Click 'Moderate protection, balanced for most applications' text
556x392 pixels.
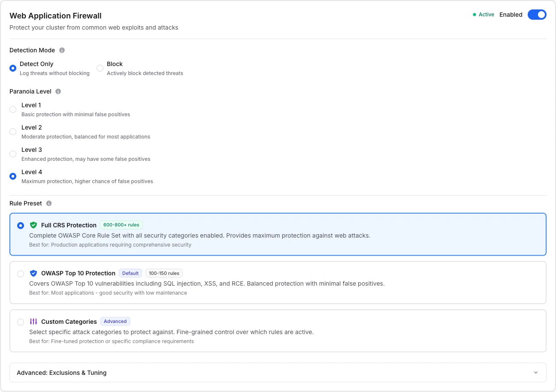click(86, 137)
